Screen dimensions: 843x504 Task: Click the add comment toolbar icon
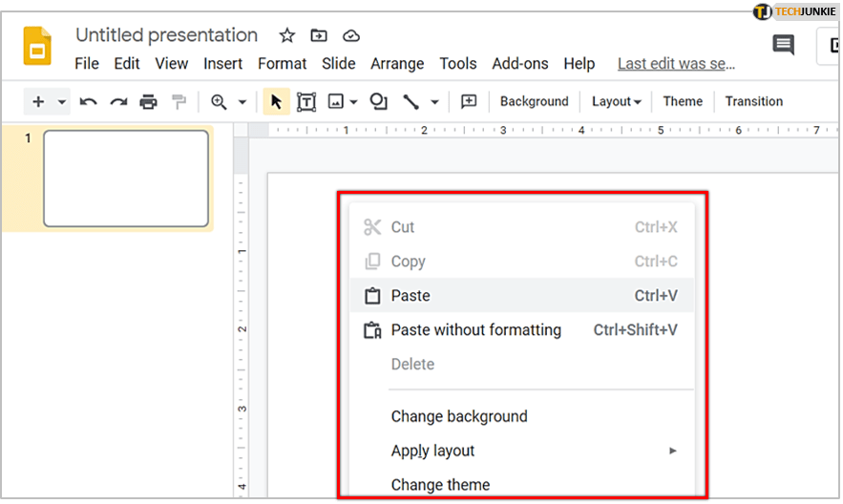pyautogui.click(x=468, y=102)
